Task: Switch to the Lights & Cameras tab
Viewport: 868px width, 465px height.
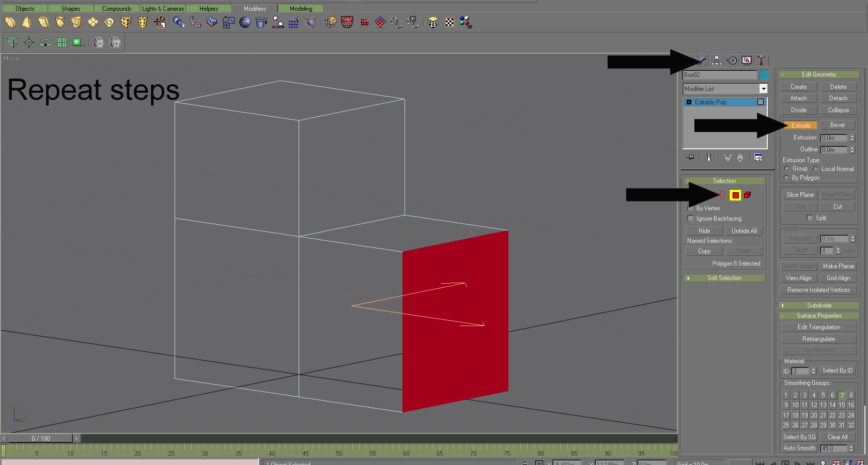Action: [163, 9]
